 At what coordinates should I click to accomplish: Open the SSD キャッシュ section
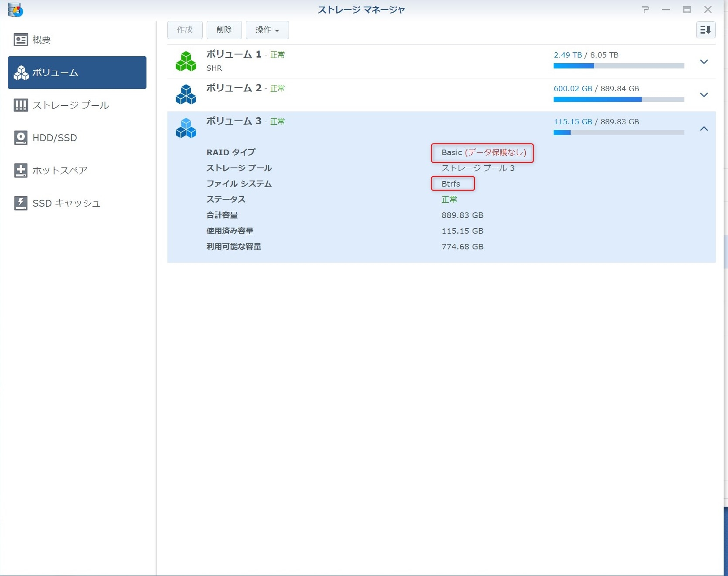point(66,203)
